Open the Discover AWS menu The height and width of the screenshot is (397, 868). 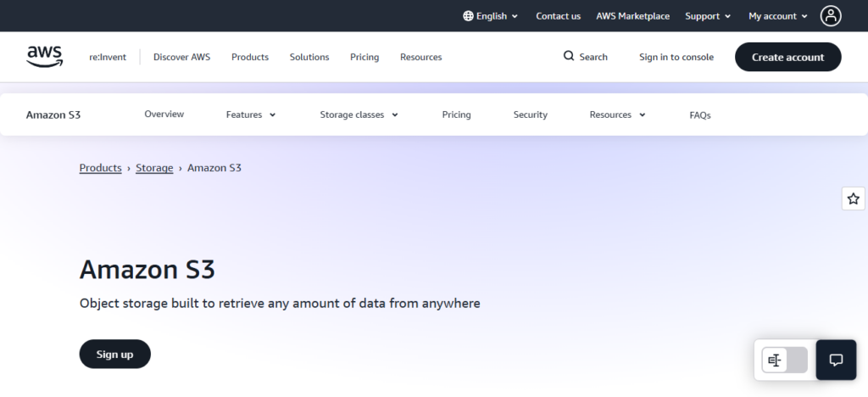(x=181, y=57)
